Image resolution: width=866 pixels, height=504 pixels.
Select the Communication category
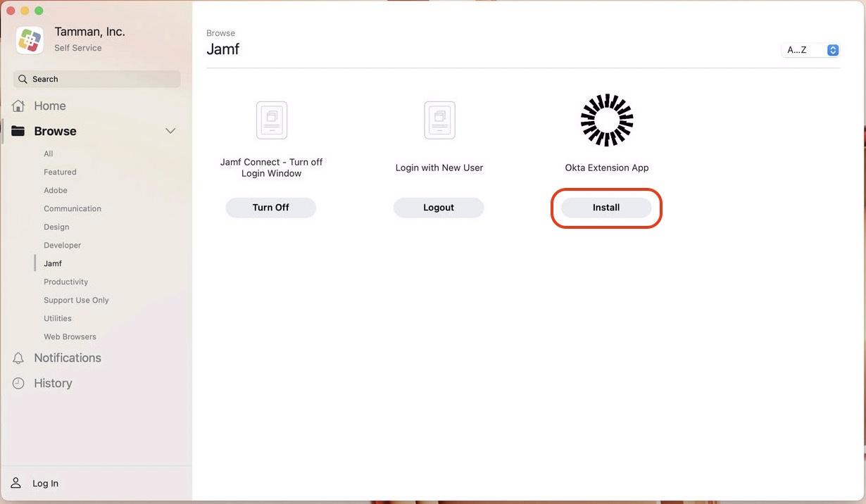point(73,208)
